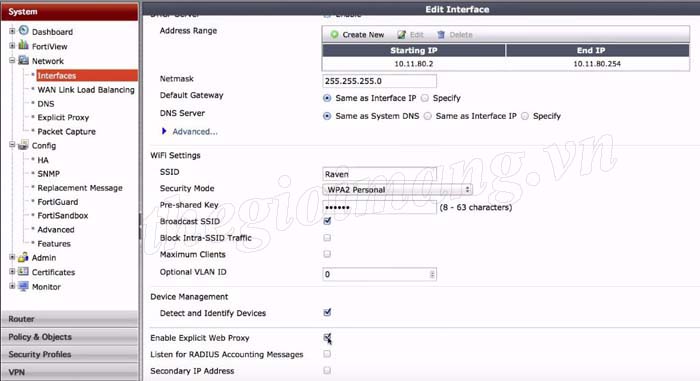Expand the Admin tree node
Viewport: 700px width, 381px height.
[12, 257]
